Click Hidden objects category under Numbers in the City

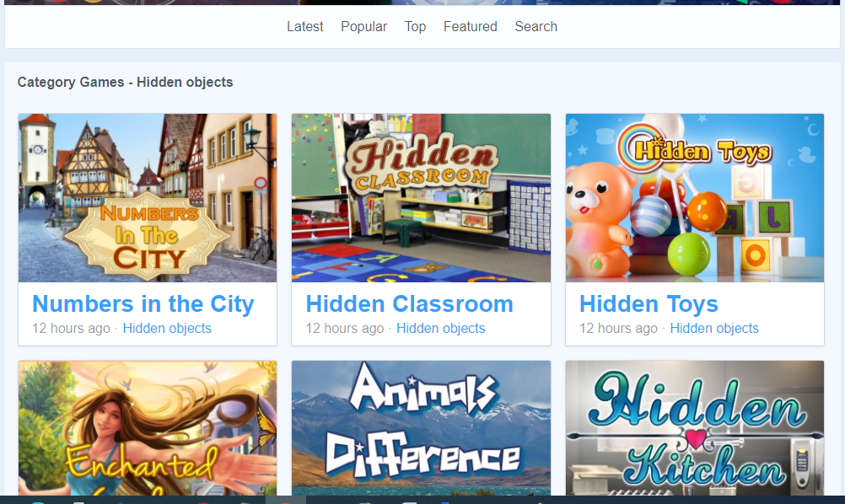click(167, 329)
